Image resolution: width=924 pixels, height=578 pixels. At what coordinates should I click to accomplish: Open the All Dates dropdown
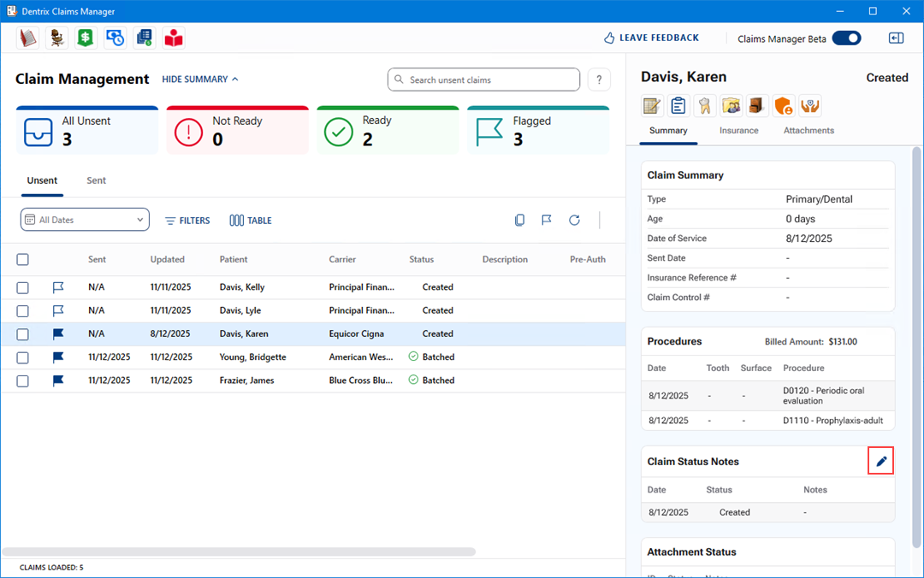[85, 220]
